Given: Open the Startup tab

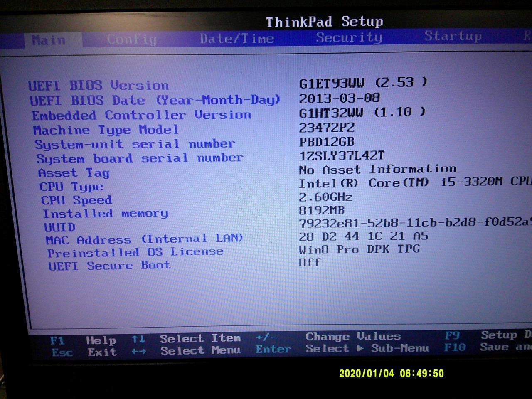Looking at the screenshot, I should tap(453, 36).
